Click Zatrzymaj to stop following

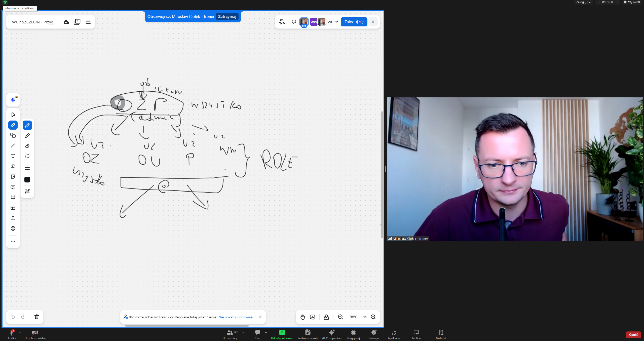[x=227, y=17]
